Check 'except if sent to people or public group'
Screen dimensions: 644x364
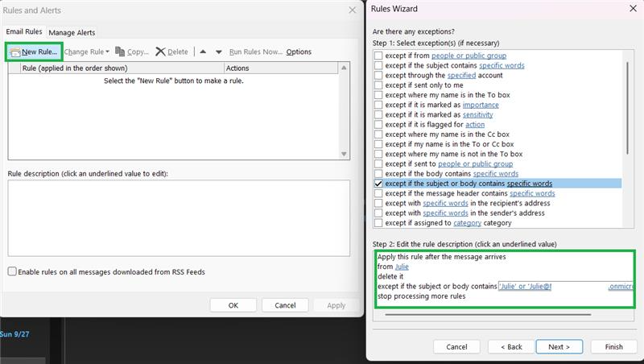tap(378, 164)
